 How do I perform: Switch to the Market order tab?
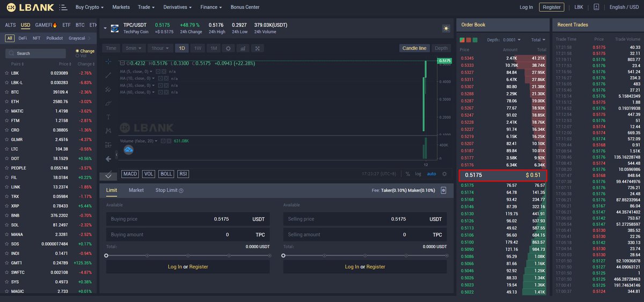pyautogui.click(x=136, y=190)
